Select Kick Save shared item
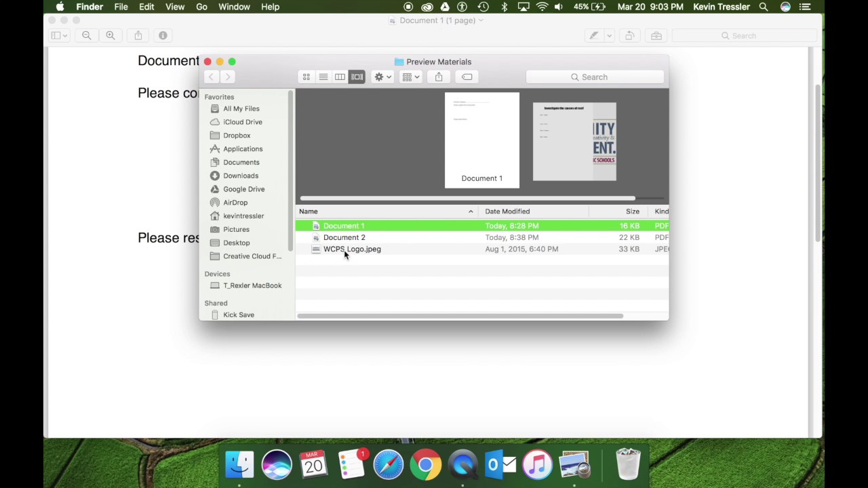Screen dimensions: 868x488 [x=239, y=314]
